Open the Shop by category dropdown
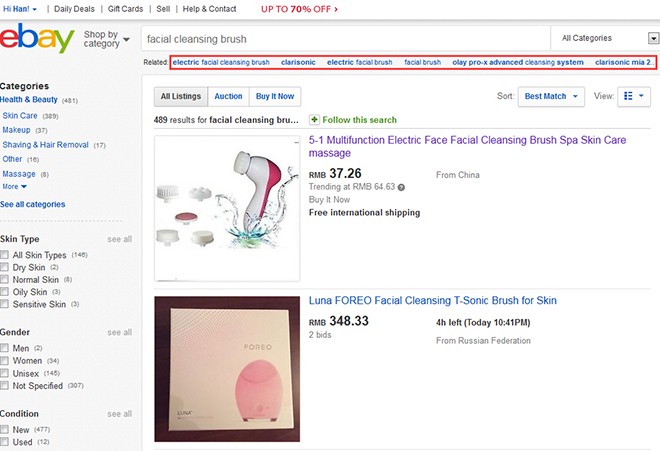This screenshot has height=451, width=660. click(x=106, y=39)
